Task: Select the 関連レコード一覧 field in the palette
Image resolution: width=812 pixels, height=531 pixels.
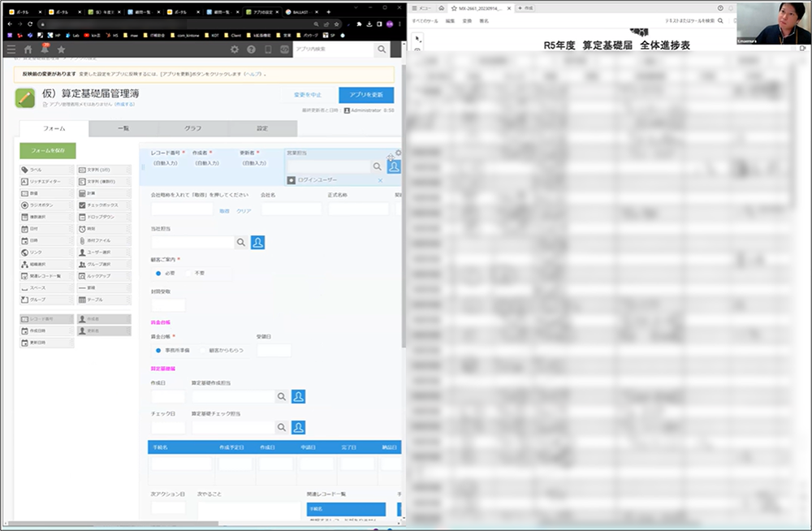Action: click(x=46, y=276)
